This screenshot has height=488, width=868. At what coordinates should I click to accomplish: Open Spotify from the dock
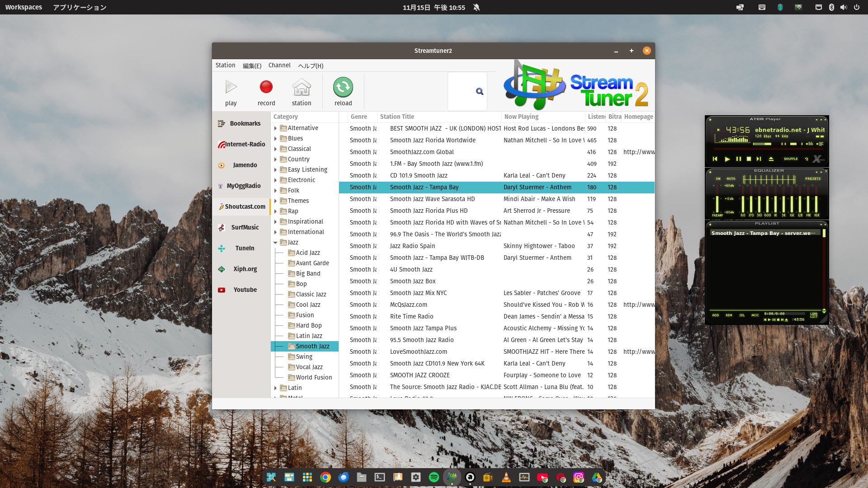[x=434, y=477]
